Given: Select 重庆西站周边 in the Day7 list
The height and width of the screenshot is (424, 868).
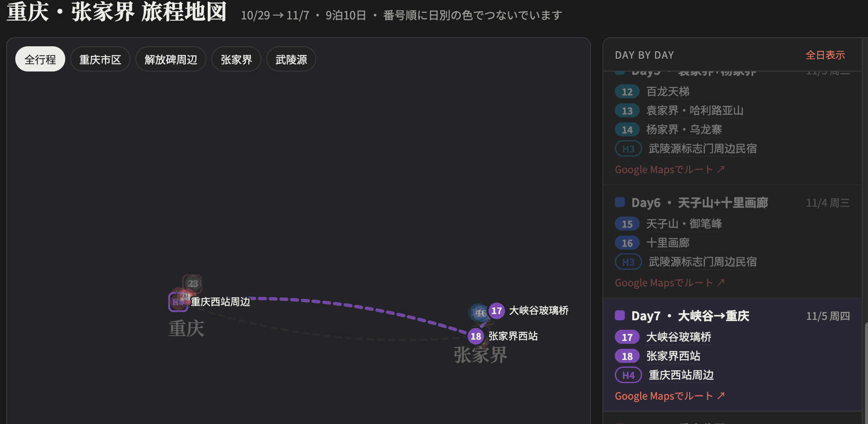Looking at the screenshot, I should pos(681,375).
